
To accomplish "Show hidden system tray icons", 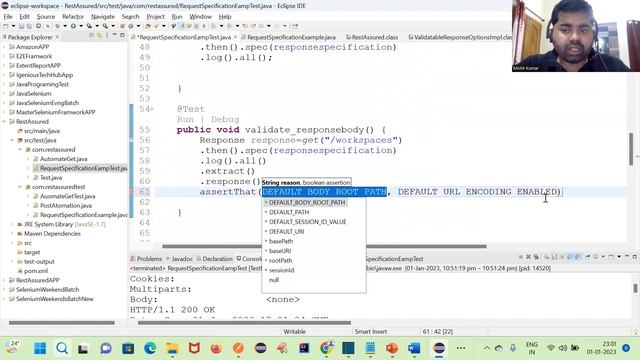I will (487, 348).
